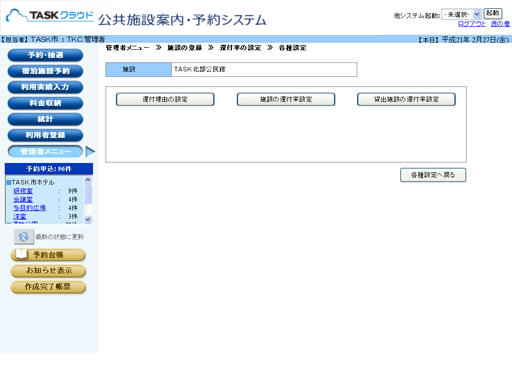Open the 宿泊施設予約 menu
The height and width of the screenshot is (384, 512).
pyautogui.click(x=45, y=71)
